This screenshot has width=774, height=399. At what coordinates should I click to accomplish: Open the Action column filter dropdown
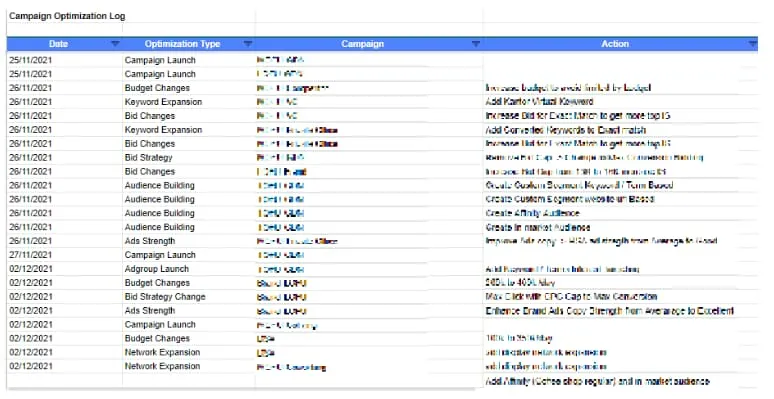752,44
